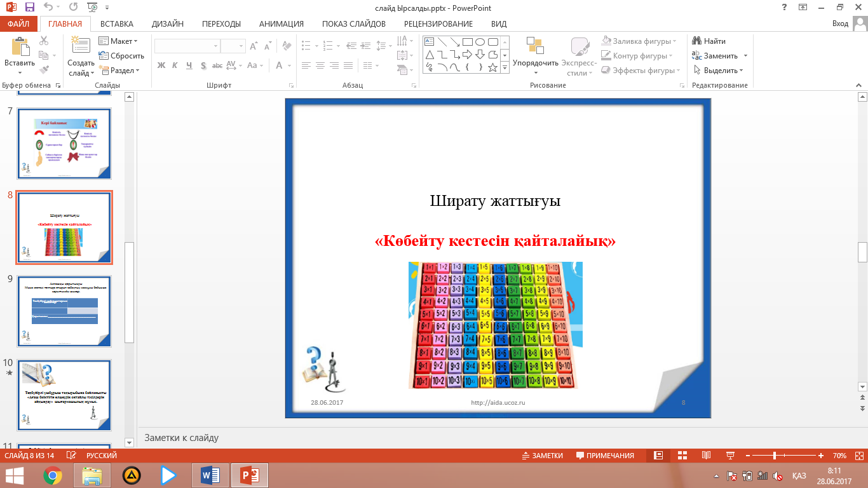Switch to the ДИЗАЙН tab
This screenshot has height=488, width=868.
click(x=168, y=24)
